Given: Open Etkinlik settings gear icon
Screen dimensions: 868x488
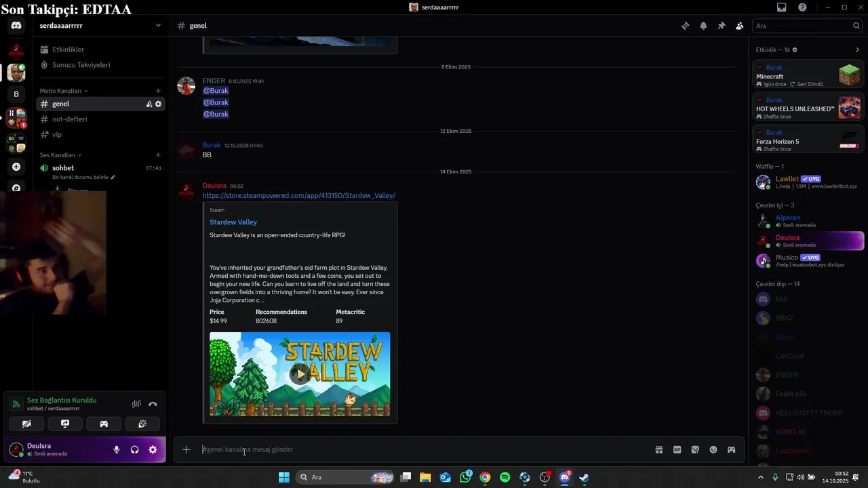Looking at the screenshot, I should point(795,49).
